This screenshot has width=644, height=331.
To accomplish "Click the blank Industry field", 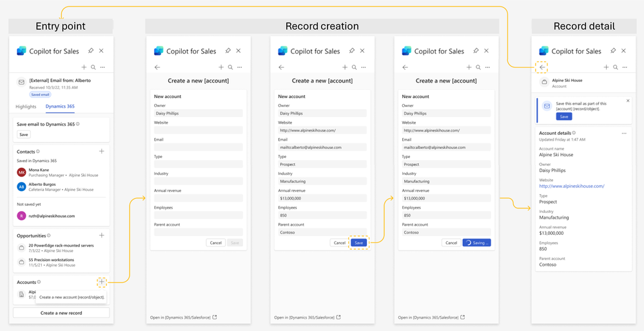I will pyautogui.click(x=199, y=181).
